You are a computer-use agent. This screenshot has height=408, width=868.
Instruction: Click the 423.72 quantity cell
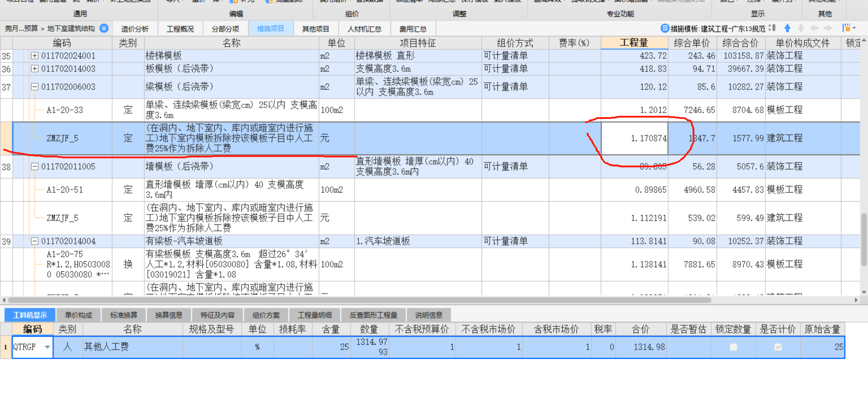[634, 56]
